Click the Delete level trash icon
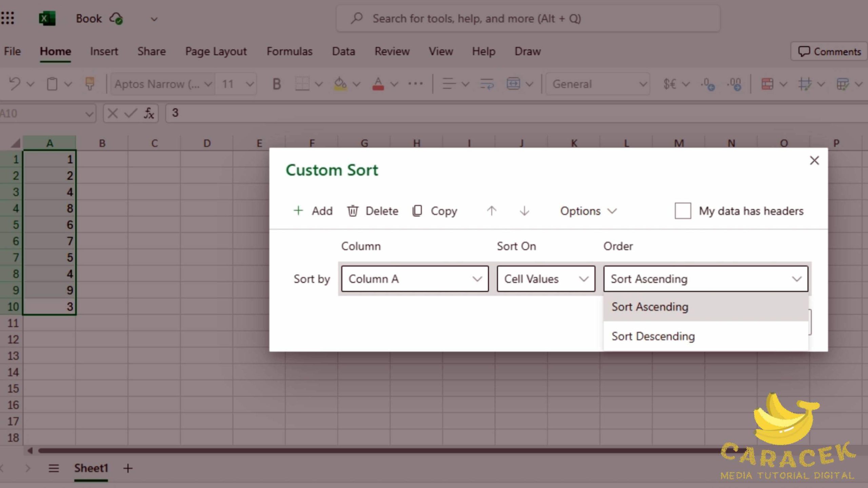Screen dimensions: 868x488 pos(352,211)
